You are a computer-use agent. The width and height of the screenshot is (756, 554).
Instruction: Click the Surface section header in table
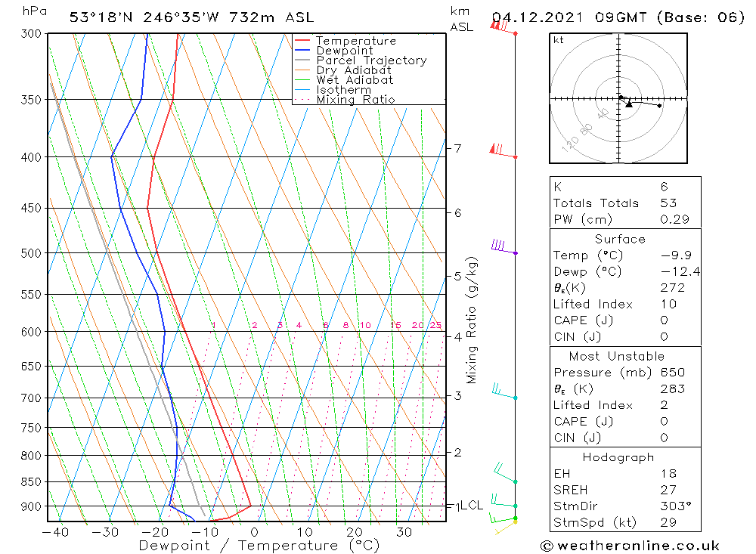pos(620,240)
